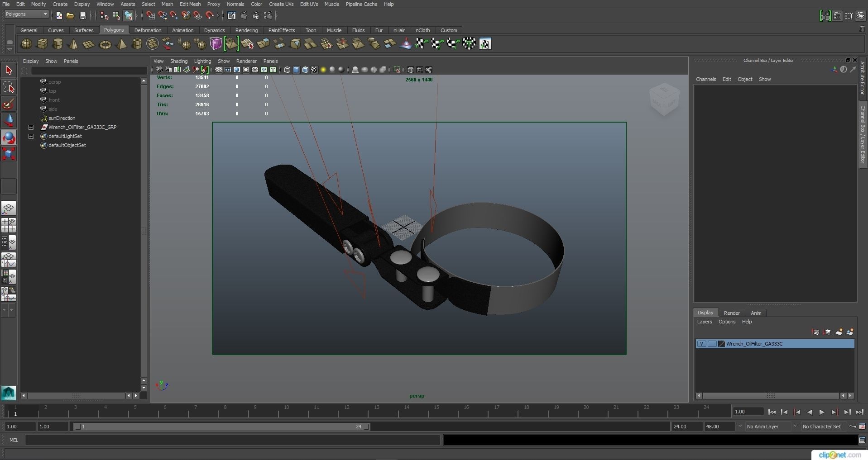The image size is (868, 460).
Task: Select the Paint Selection tool in toolbox
Action: coord(9,104)
